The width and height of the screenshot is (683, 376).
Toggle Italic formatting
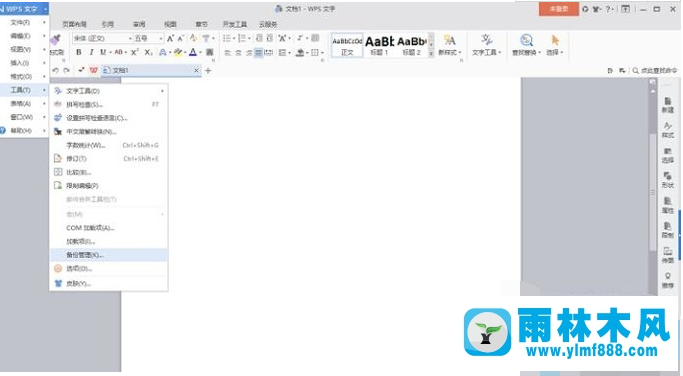[91, 52]
